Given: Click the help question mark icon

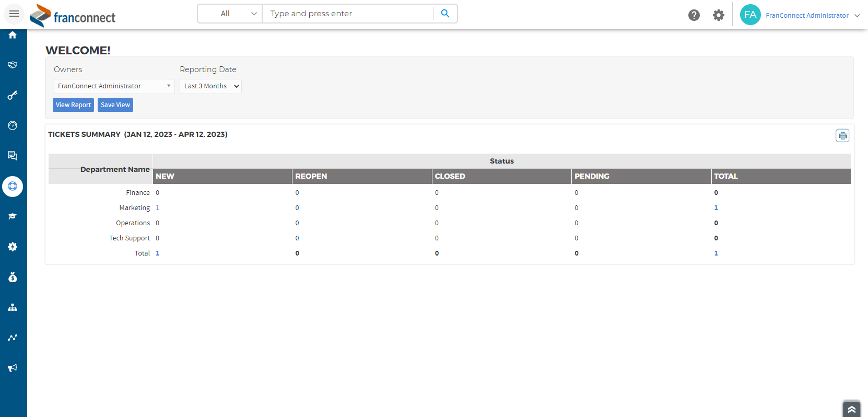Looking at the screenshot, I should coord(694,15).
